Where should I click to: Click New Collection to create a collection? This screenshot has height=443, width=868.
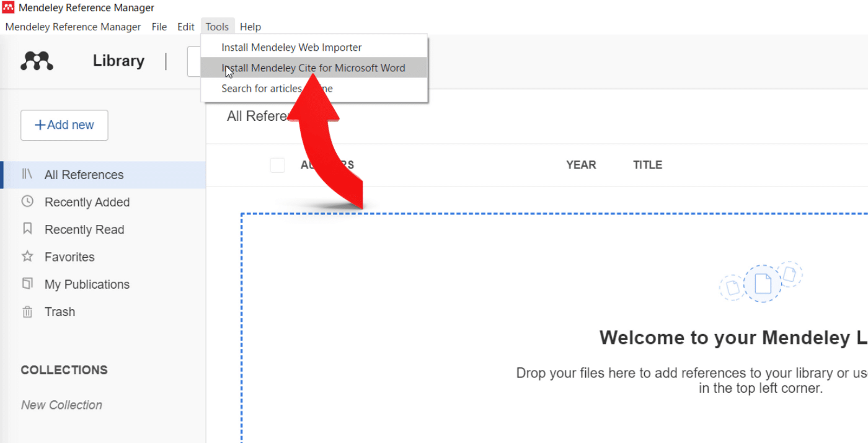point(61,405)
